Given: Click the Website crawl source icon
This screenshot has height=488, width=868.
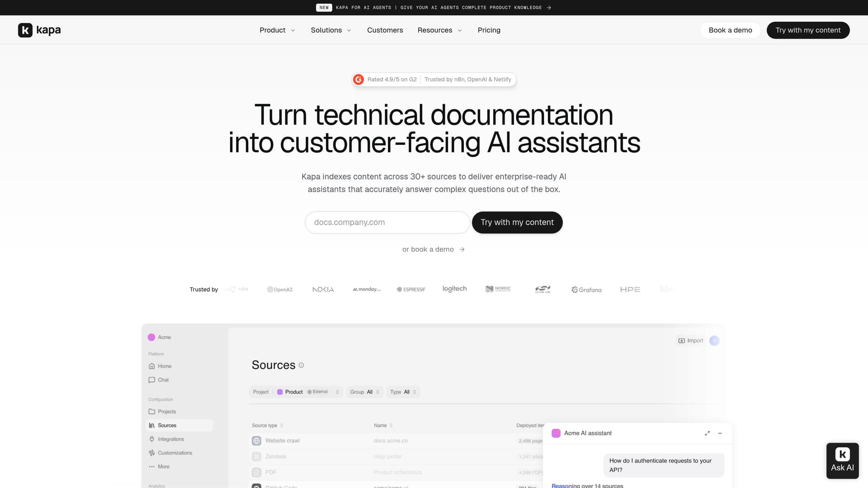Looking at the screenshot, I should 257,441.
